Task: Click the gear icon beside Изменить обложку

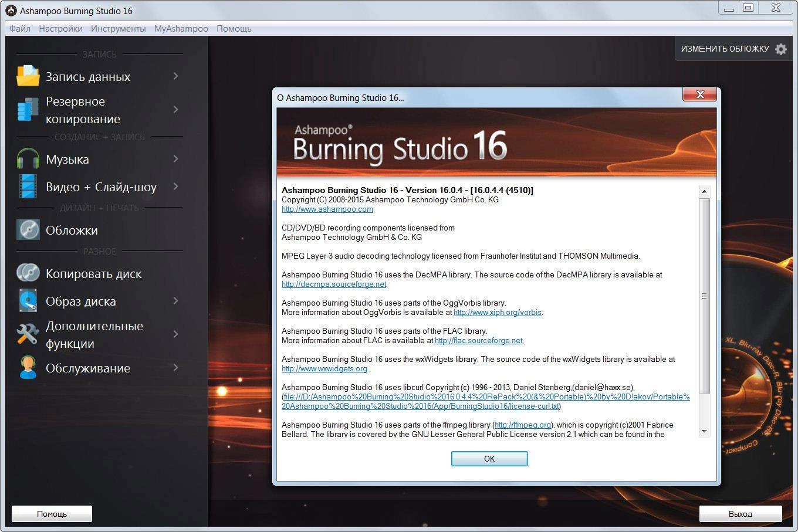Action: coord(780,49)
